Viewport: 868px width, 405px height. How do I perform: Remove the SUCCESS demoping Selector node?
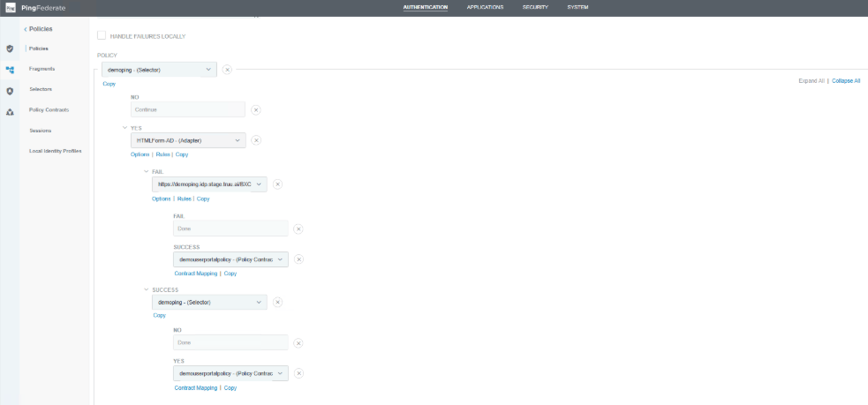click(277, 302)
